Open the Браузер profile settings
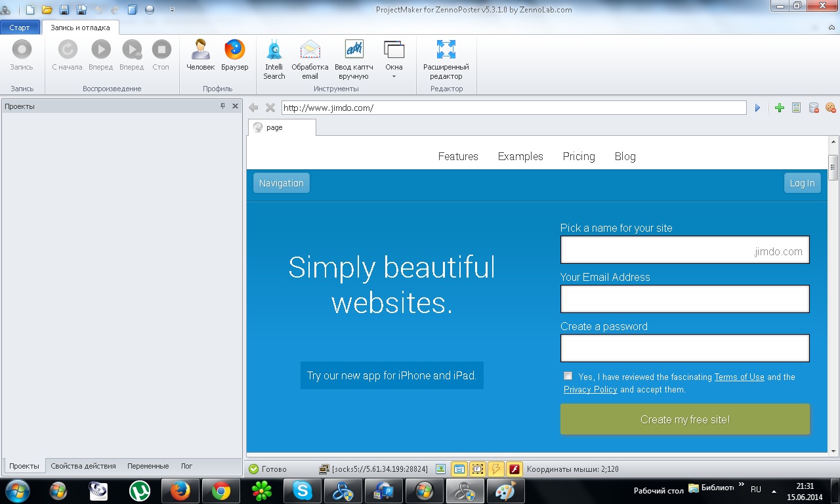 click(x=234, y=55)
